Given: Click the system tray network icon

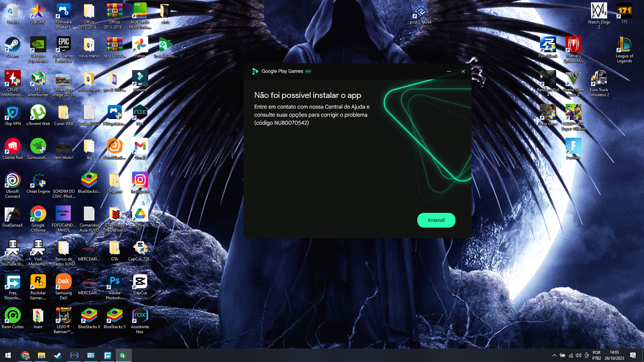Looking at the screenshot, I should click(x=571, y=355).
